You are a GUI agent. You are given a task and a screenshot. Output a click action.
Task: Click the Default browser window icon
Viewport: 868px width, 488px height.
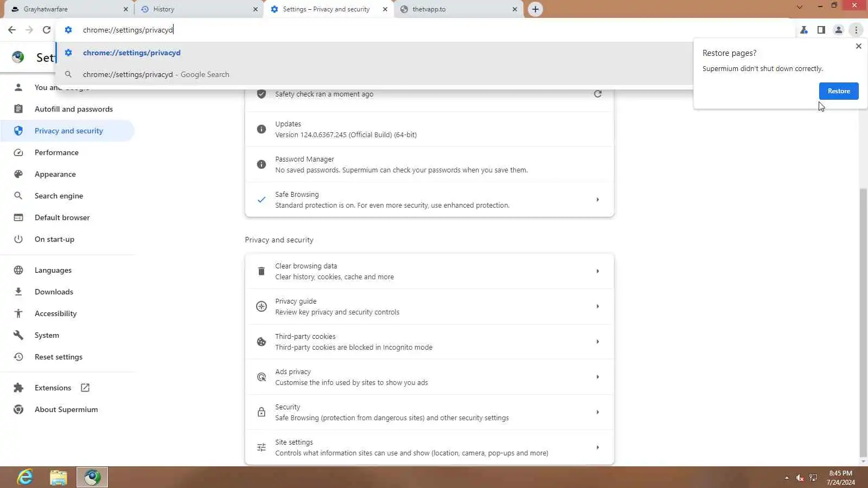point(18,217)
